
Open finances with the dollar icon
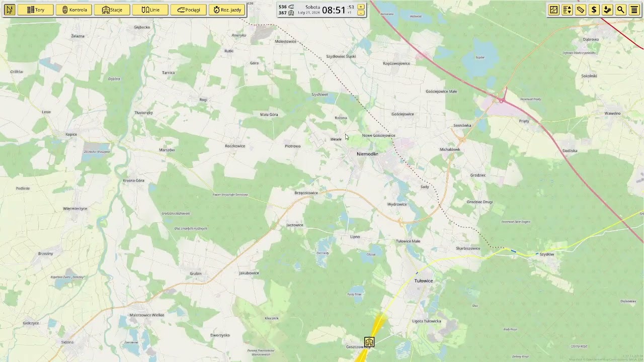pyautogui.click(x=594, y=10)
